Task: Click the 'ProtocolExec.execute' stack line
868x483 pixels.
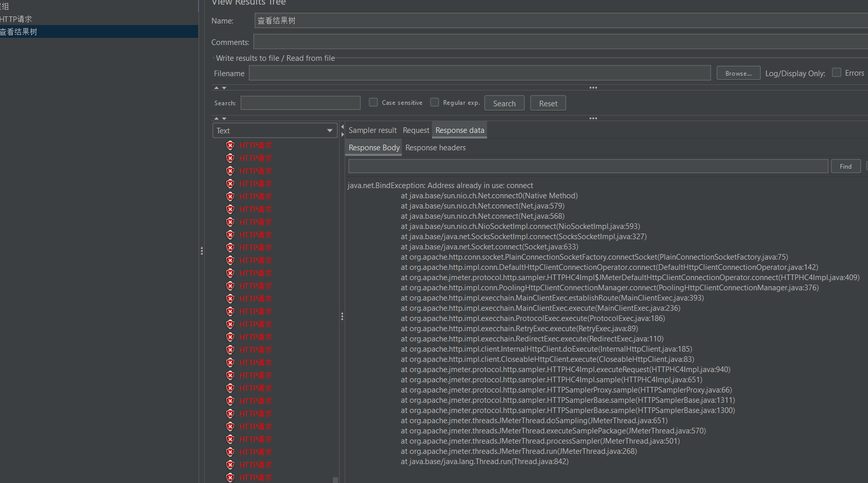Action: [533, 318]
